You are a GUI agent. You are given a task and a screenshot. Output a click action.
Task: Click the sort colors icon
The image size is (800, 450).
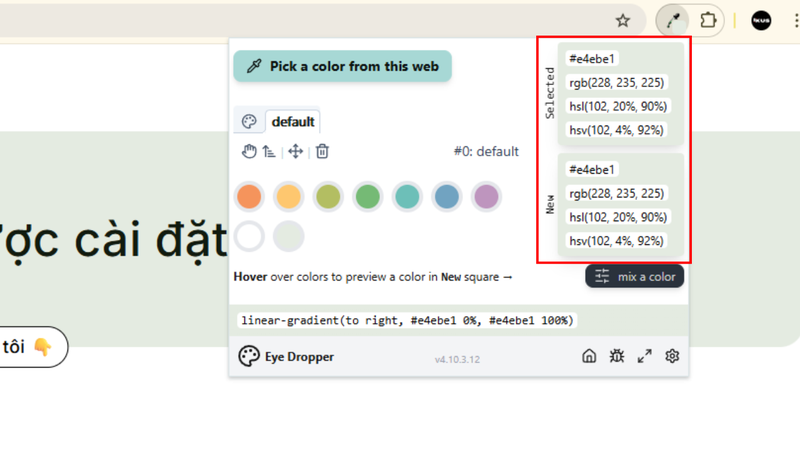(269, 152)
